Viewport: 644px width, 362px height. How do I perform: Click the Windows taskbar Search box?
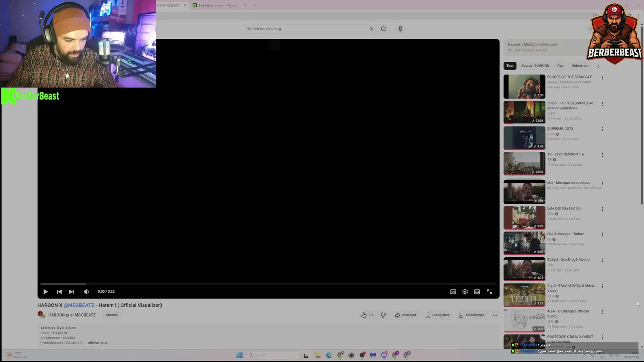[272, 355]
